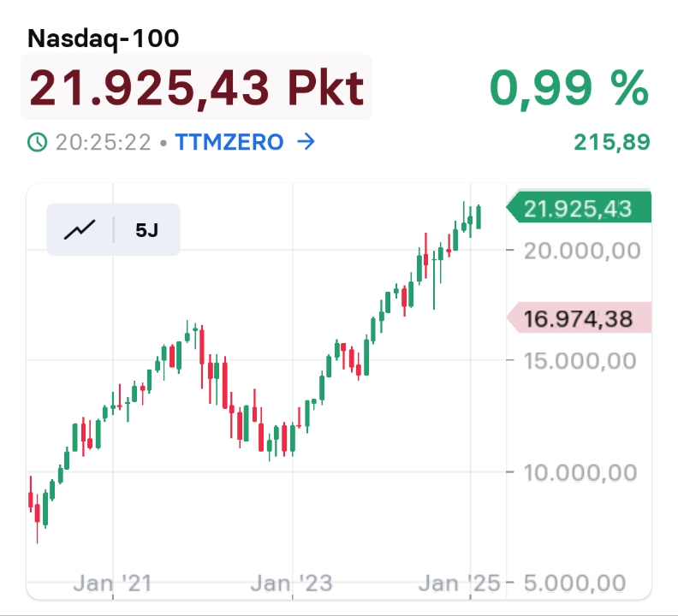Click the 5.000,00 price axis label
678x616 pixels.
point(582,583)
